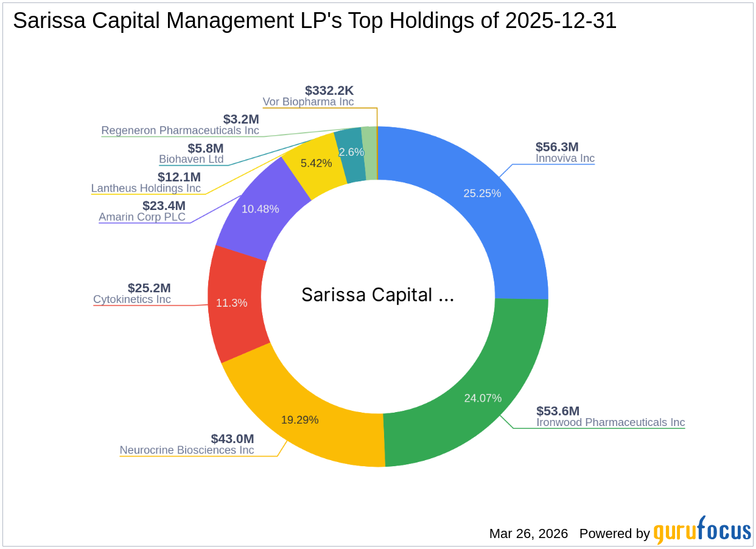This screenshot has width=756, height=549.
Task: Click the Regeneron Pharmaceuticals Inc entry
Action: tap(181, 130)
